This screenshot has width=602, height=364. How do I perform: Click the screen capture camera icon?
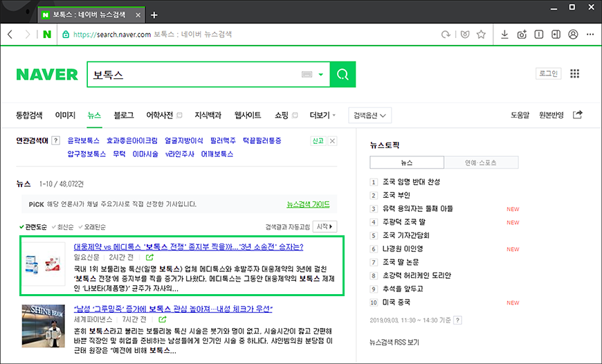coord(522,35)
